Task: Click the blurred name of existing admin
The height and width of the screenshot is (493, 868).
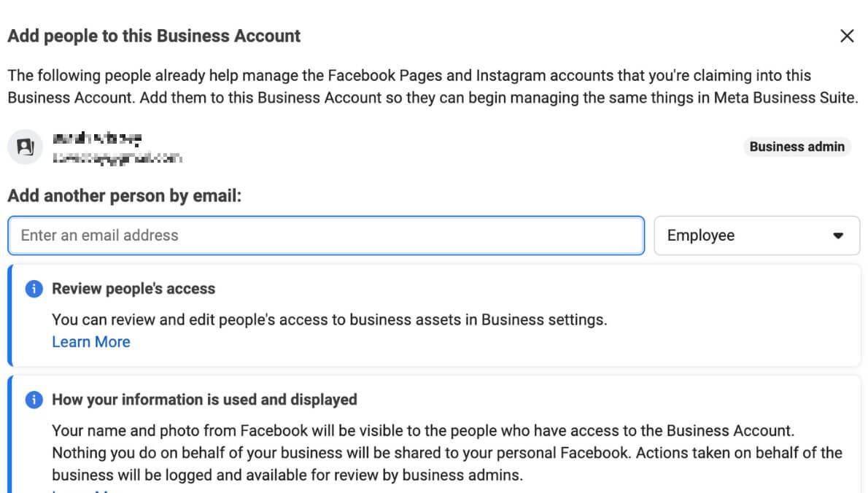Action: [x=97, y=138]
